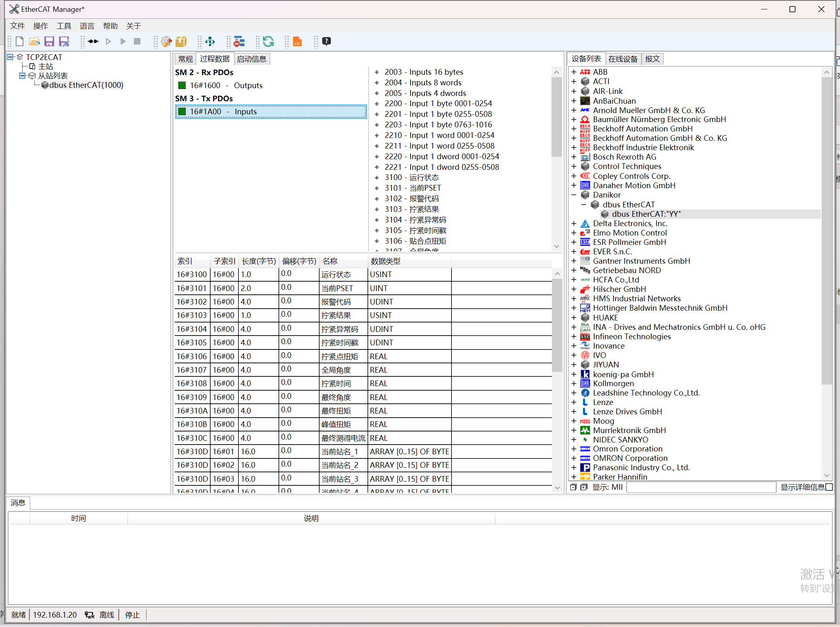Click down arrow of PDO entry list scrollbar
The height and width of the screenshot is (627, 840).
(556, 246)
